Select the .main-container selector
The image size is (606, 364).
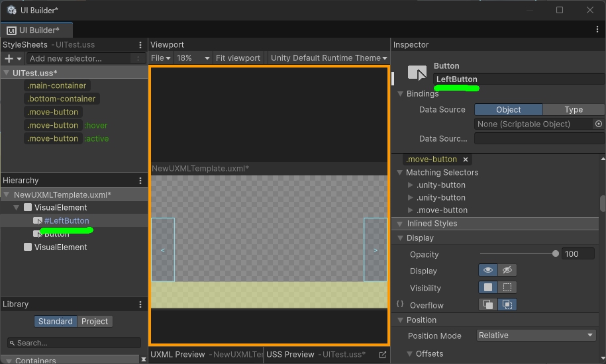pos(57,85)
